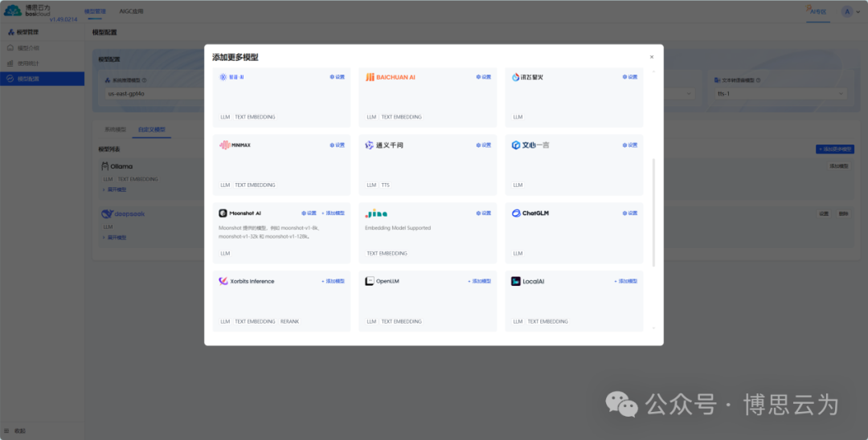Click version label v1.49.0214
Screen dimensions: 868x440
[63, 19]
